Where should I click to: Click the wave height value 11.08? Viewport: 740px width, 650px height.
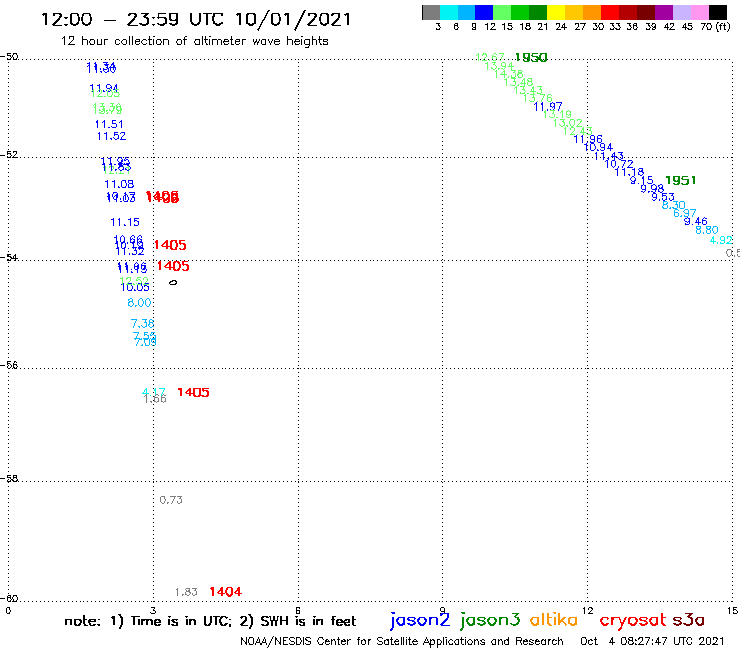coord(119,185)
